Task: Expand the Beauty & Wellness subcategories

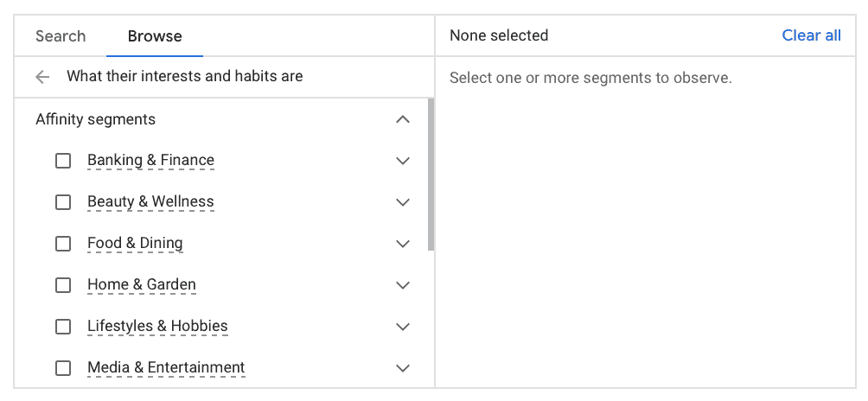Action: [402, 202]
